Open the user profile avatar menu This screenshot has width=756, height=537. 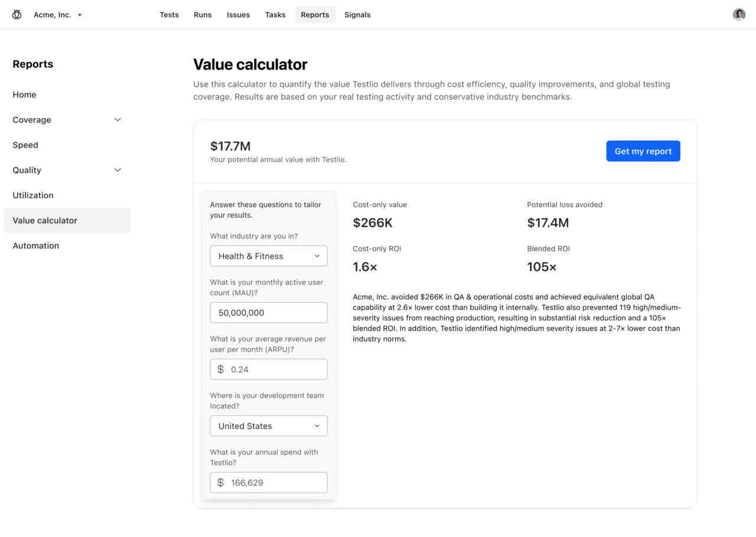(739, 14)
